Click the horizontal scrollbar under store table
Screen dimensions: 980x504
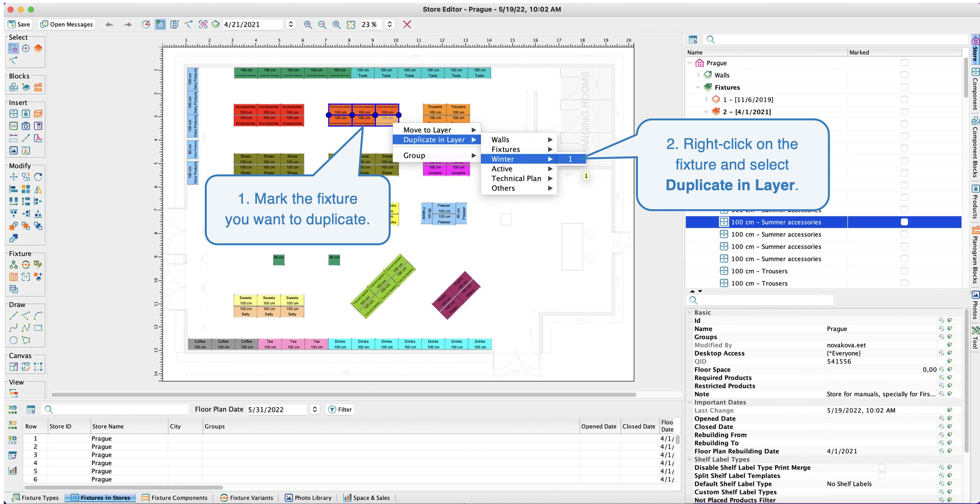click(x=124, y=487)
